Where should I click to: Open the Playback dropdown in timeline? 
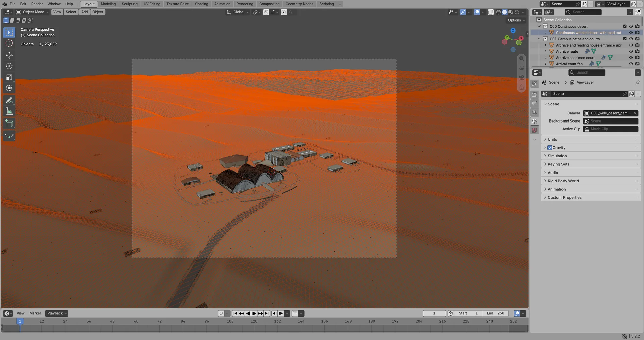[x=57, y=313]
